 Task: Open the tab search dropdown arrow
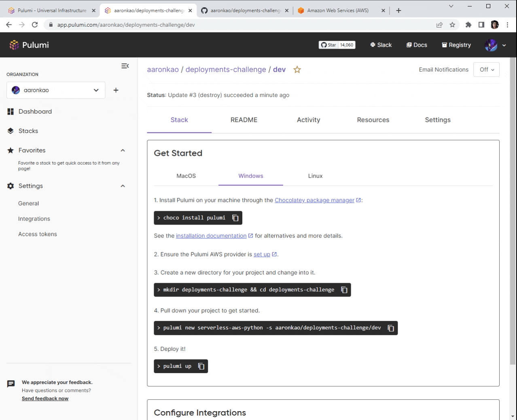coord(451,6)
